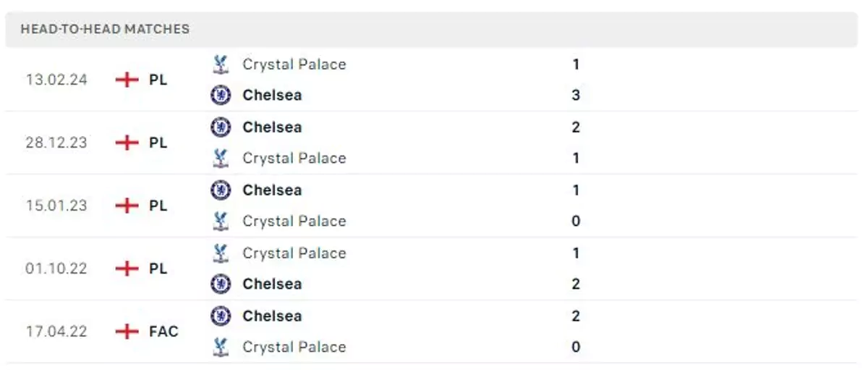Image resolution: width=868 pixels, height=370 pixels.
Task: Click the FAC competition label
Action: (x=163, y=332)
